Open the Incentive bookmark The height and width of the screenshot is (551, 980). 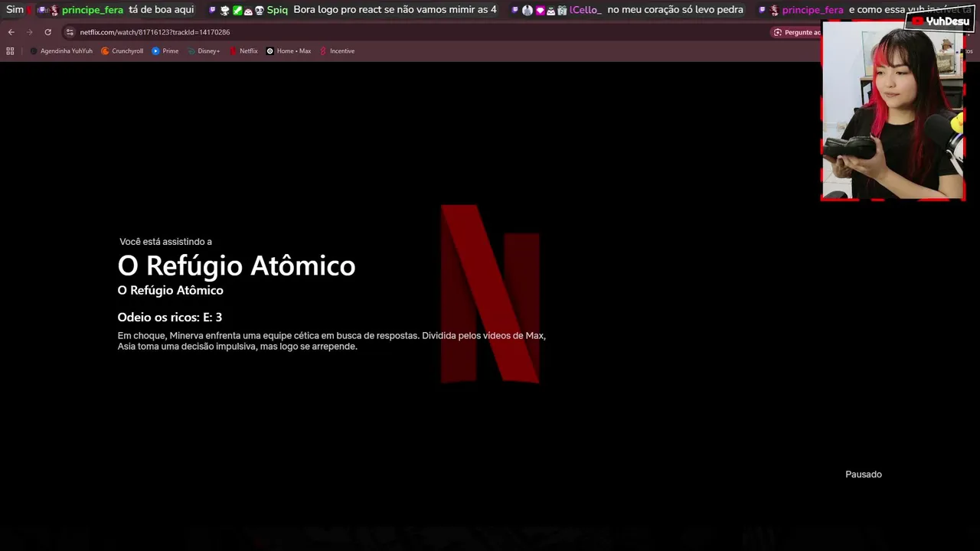[337, 51]
